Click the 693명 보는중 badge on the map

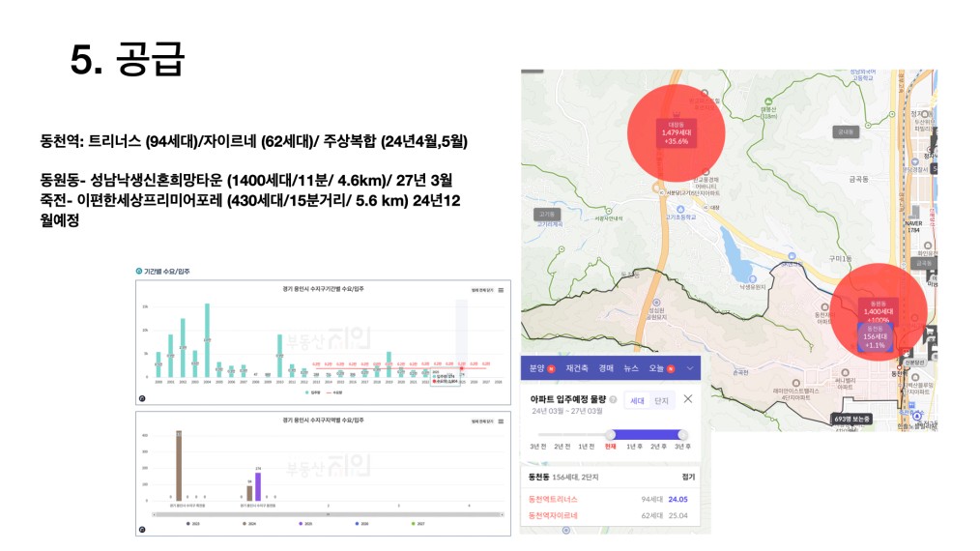coord(851,419)
